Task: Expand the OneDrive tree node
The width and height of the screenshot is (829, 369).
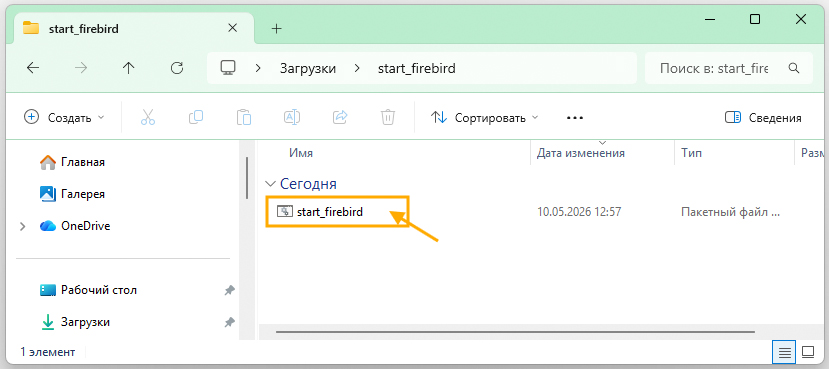Action: point(22,226)
